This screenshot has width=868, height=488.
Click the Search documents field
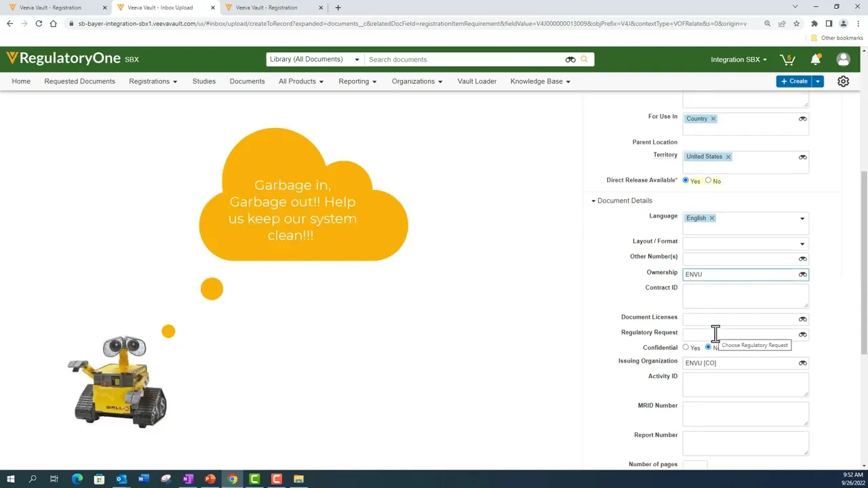(x=465, y=60)
